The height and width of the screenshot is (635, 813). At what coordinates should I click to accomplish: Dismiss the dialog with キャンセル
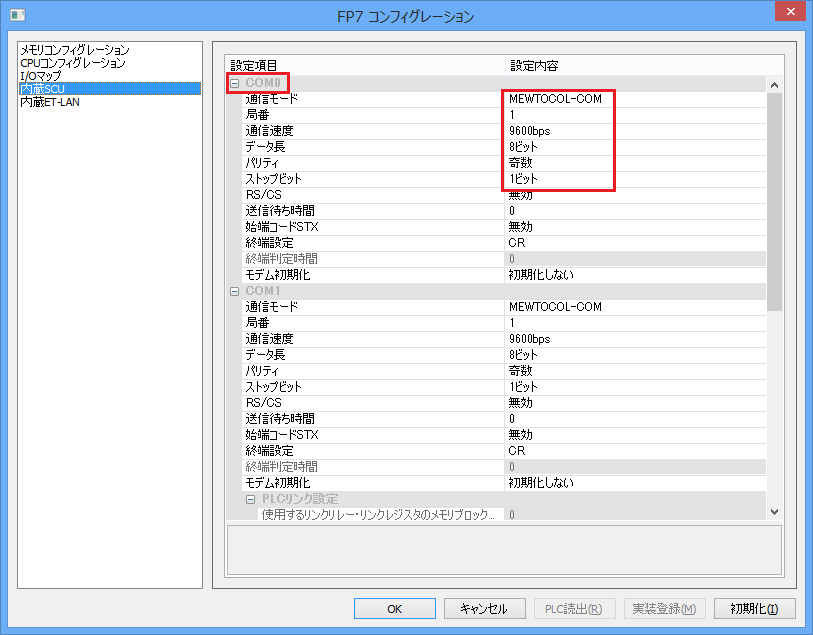click(x=484, y=608)
